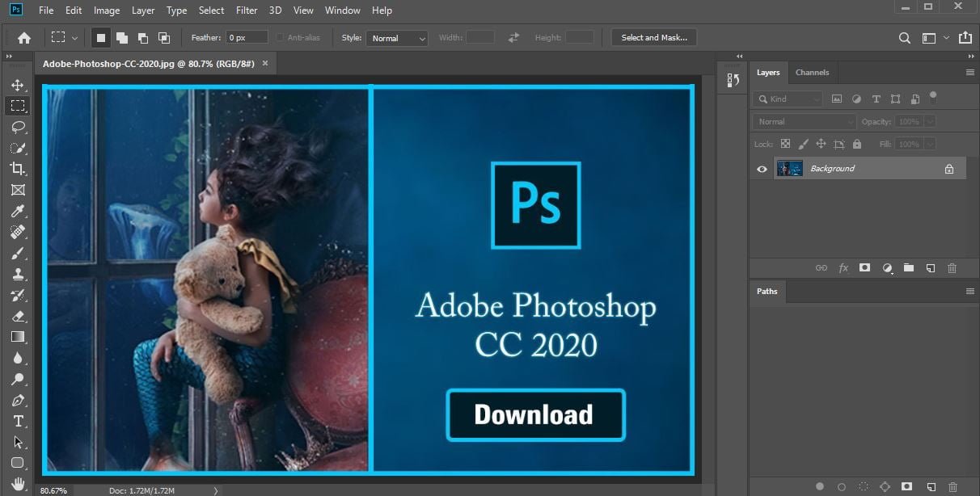Select the Crop tool
Screen dimensions: 980x496
click(x=18, y=169)
